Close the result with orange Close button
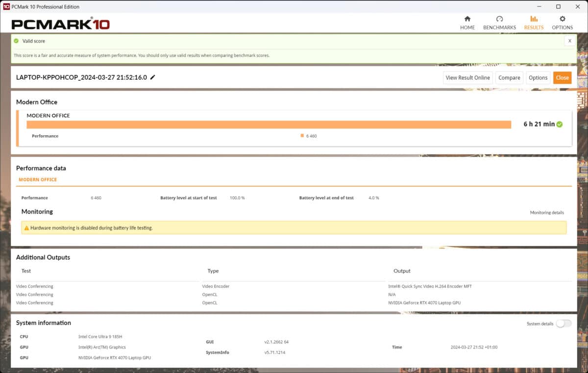The width and height of the screenshot is (588, 373). tap(562, 78)
